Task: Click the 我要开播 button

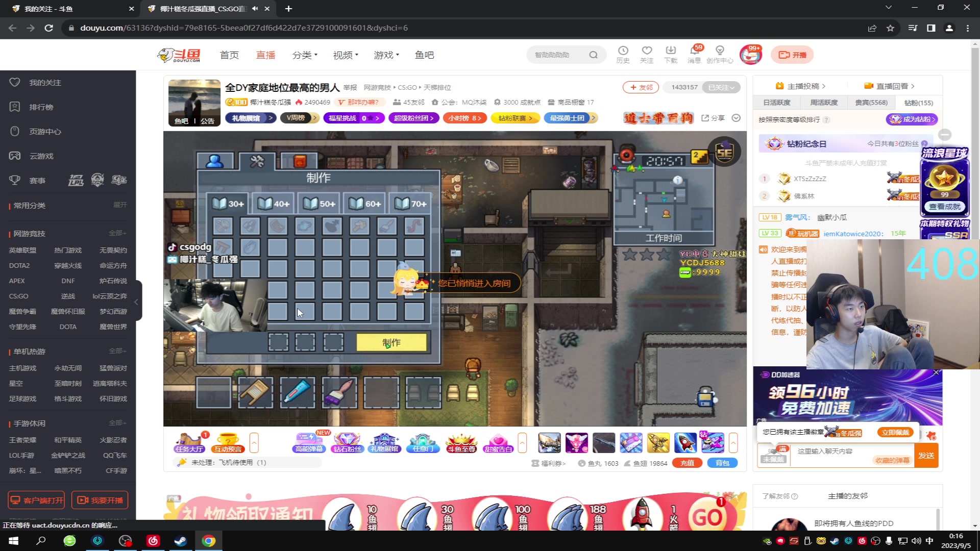Action: pyautogui.click(x=100, y=500)
